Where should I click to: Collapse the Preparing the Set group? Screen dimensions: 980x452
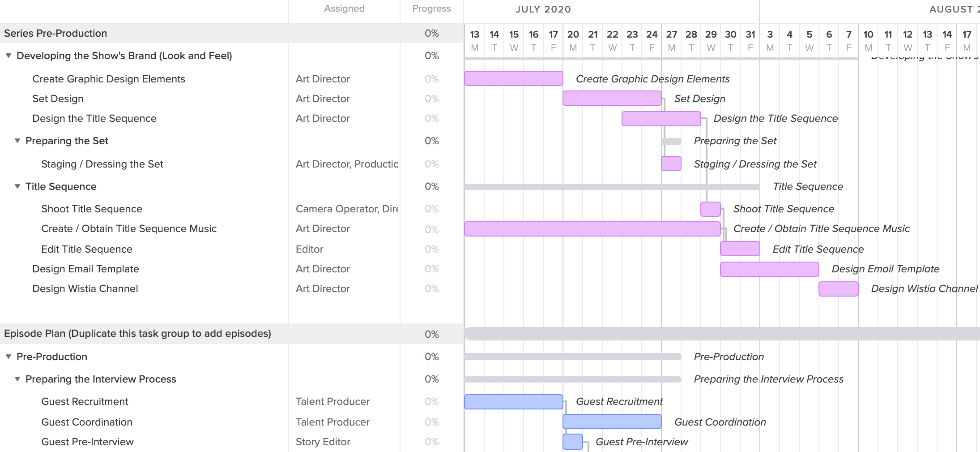point(17,141)
